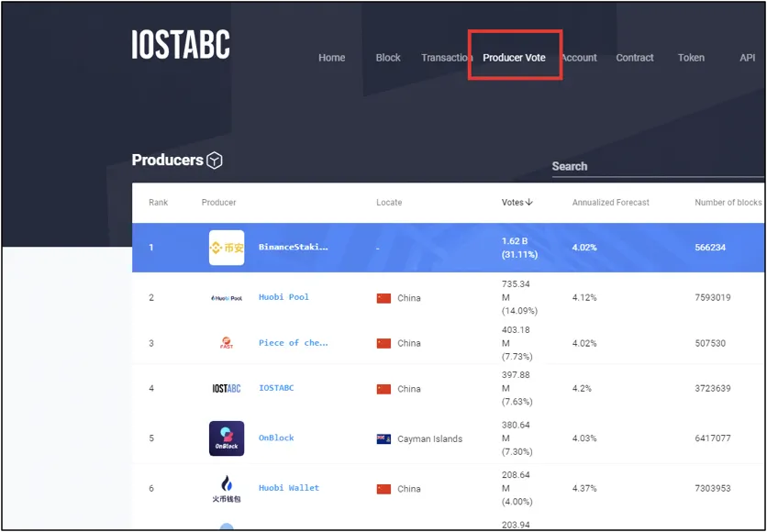
Task: Click the 4.03% annualized forecast value
Action: tap(584, 438)
